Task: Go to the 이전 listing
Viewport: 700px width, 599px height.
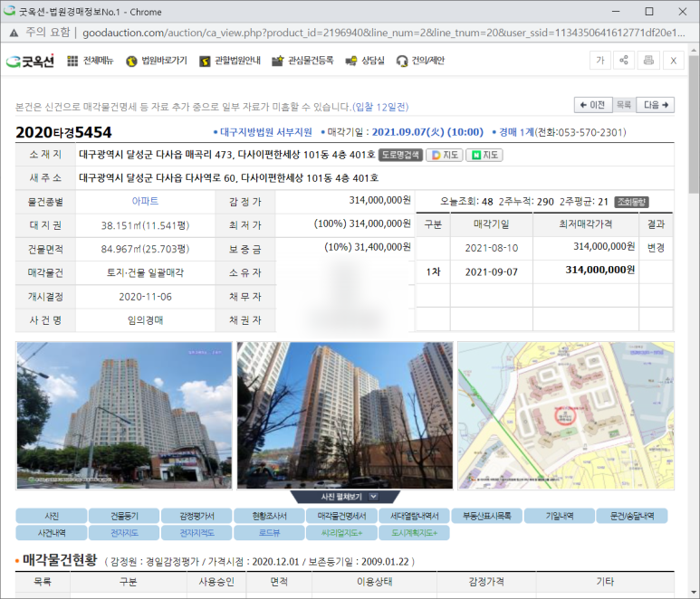Action: point(592,105)
